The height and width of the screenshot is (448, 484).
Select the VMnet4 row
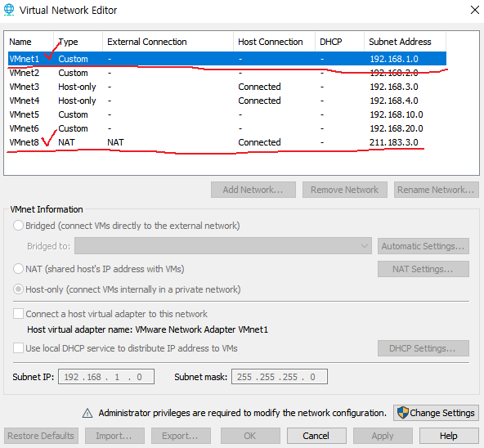coord(227,101)
